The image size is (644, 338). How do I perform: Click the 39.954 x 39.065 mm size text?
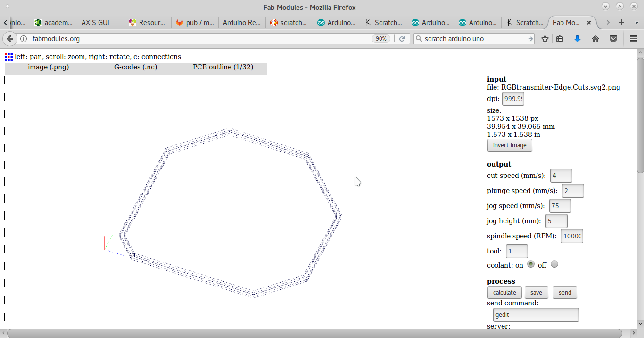tap(521, 127)
